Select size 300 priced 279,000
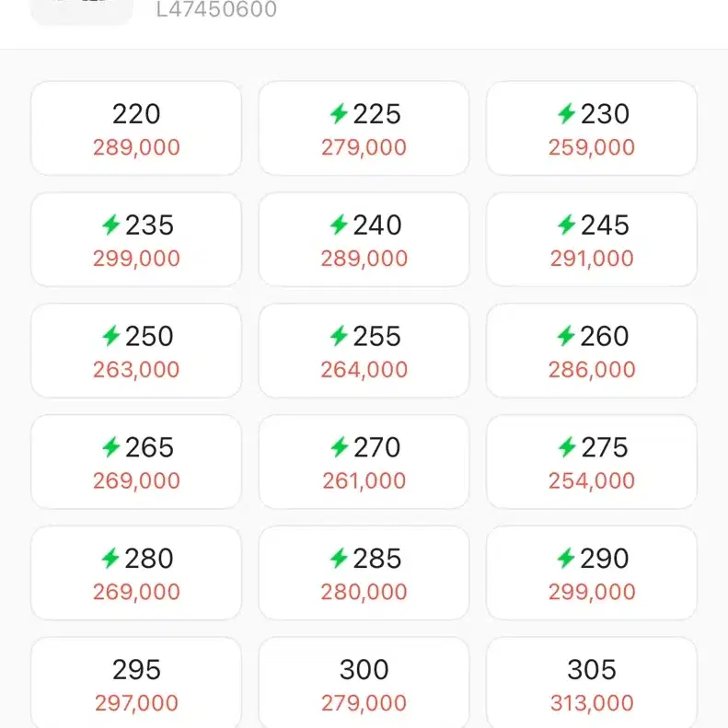The image size is (728, 728). (x=364, y=684)
